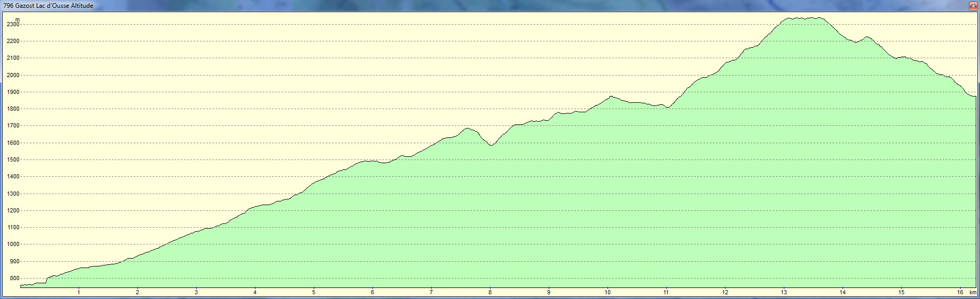Click the secondary bump past 14 km
This screenshot has height=299, width=980.
click(x=866, y=37)
